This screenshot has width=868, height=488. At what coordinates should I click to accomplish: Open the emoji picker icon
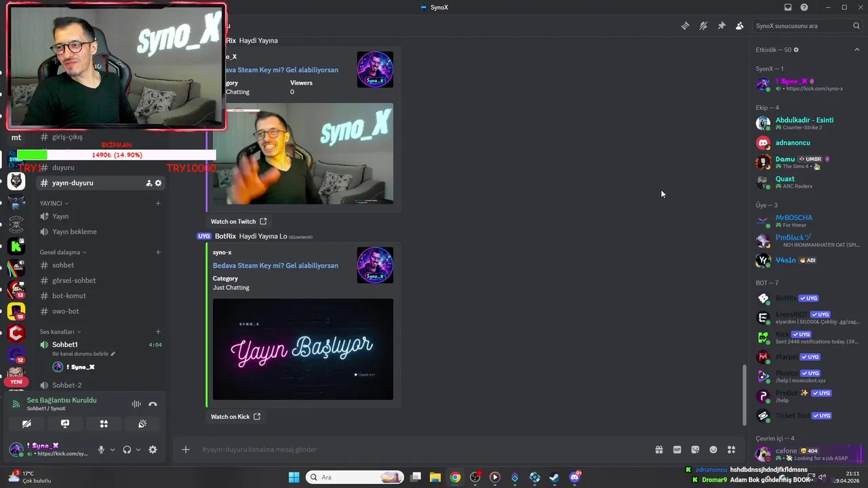713,449
